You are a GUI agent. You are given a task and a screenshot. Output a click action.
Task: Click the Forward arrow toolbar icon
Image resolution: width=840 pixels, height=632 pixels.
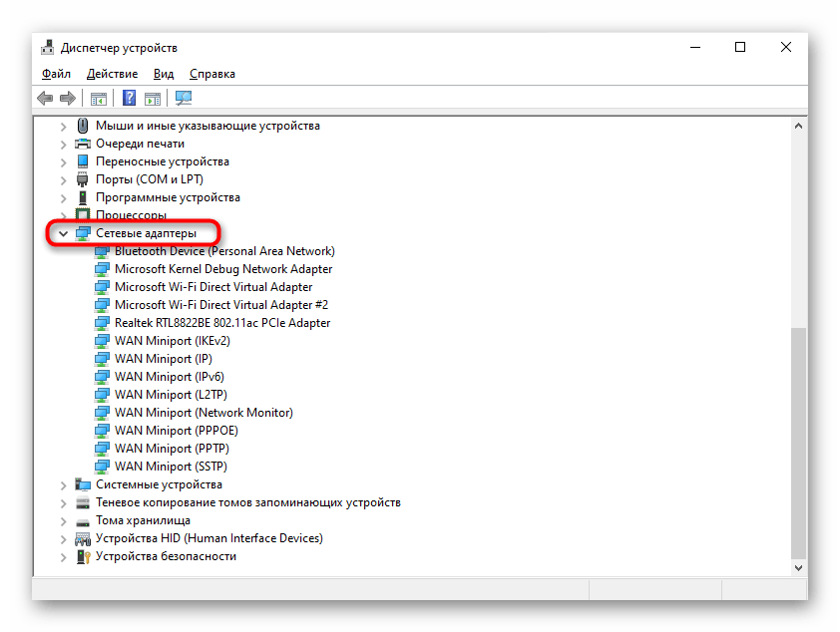[x=68, y=98]
